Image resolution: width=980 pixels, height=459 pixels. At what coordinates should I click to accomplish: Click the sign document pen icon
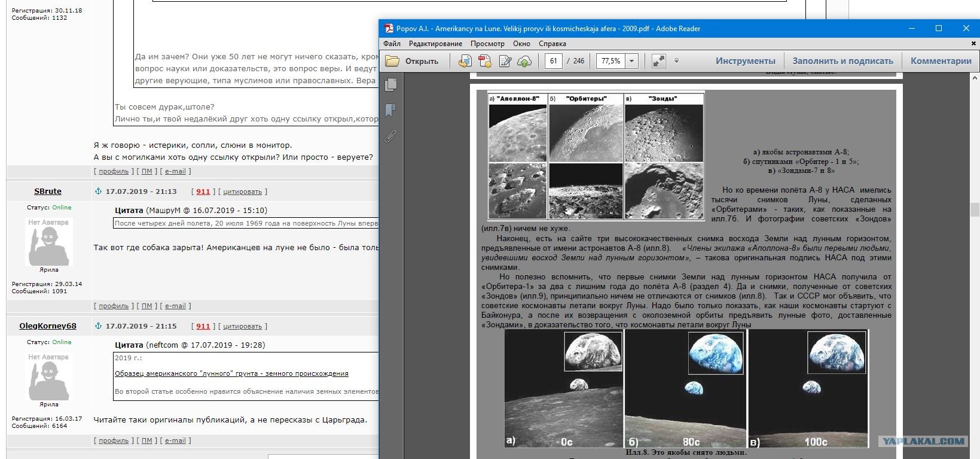coord(505,60)
